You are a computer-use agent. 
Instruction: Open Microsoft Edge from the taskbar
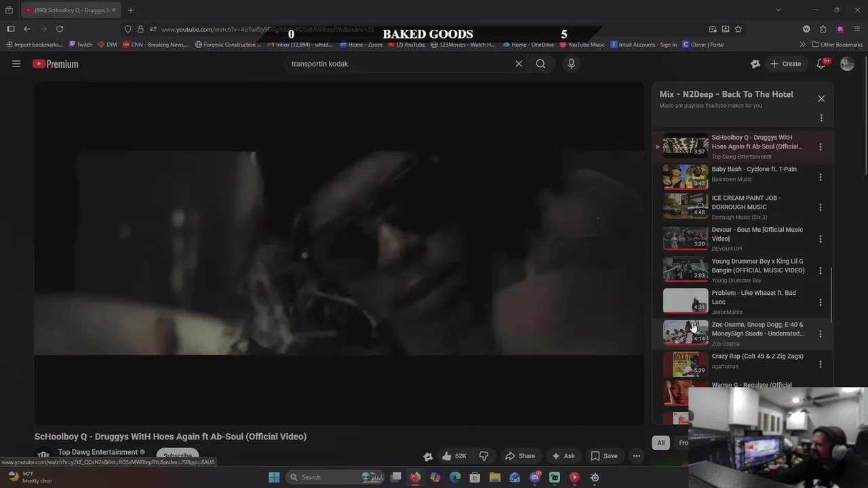[455, 477]
